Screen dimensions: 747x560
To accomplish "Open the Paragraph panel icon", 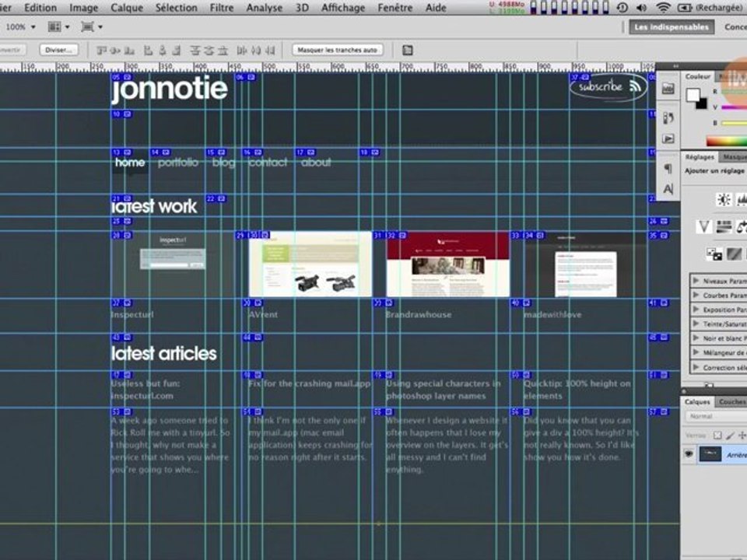I will tap(668, 168).
